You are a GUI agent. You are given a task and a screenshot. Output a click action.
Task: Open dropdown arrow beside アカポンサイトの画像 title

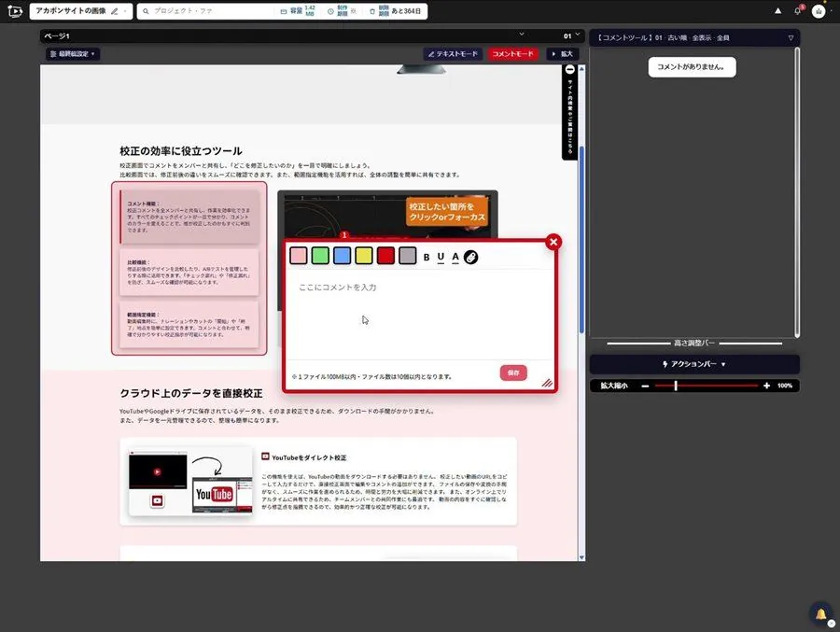[x=125, y=11]
